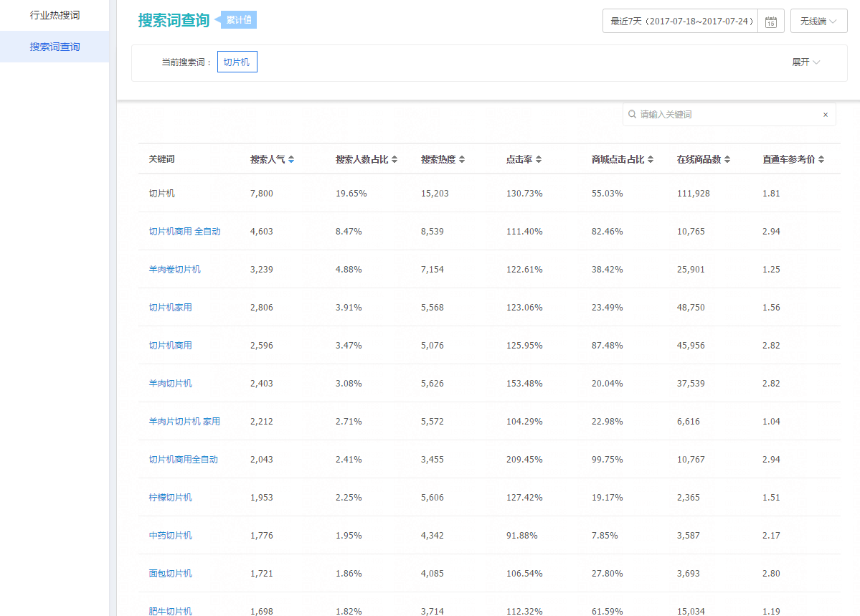
Task: Select 搜索词查询 sidebar menu item
Action: 55,47
